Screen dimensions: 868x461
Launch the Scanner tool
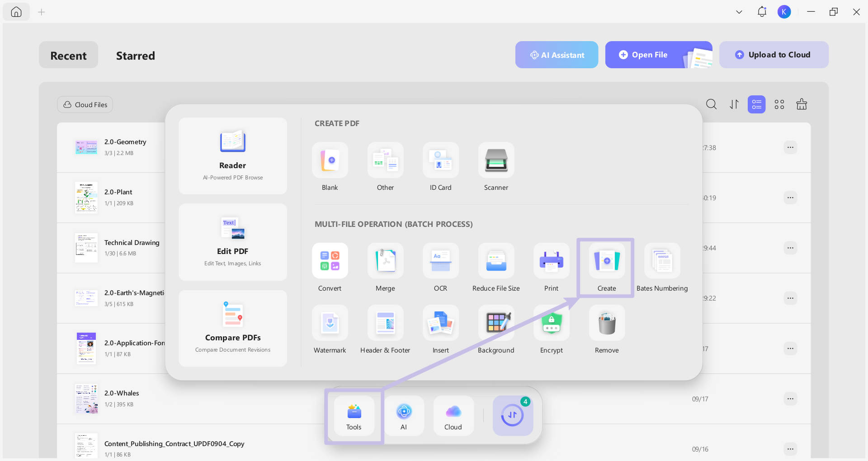pos(496,160)
